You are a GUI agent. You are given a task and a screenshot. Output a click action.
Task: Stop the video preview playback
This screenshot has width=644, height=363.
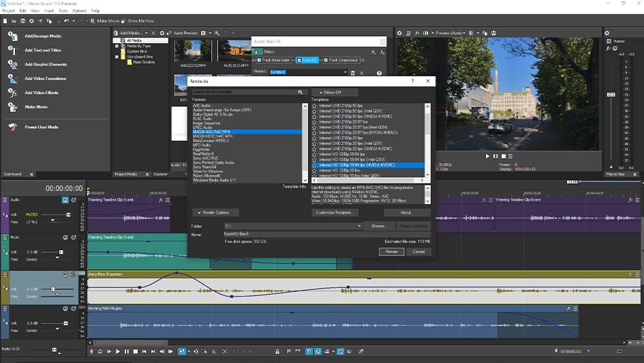tap(504, 156)
